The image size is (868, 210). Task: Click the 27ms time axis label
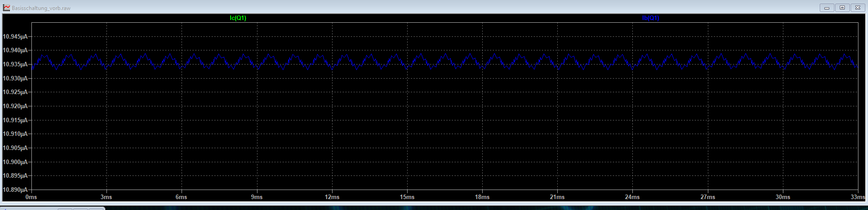tap(708, 197)
